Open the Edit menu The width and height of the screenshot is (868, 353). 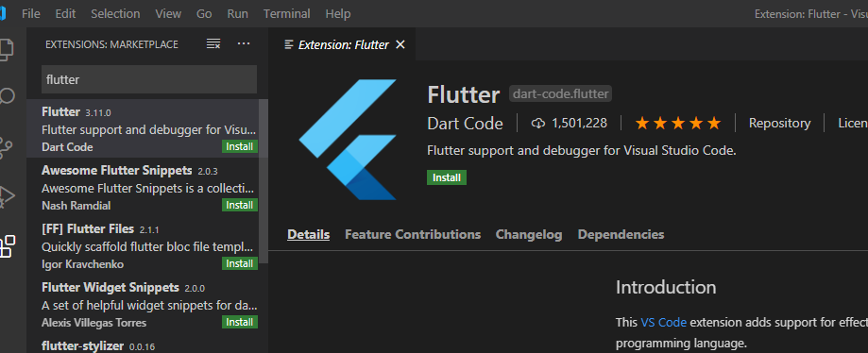65,14
